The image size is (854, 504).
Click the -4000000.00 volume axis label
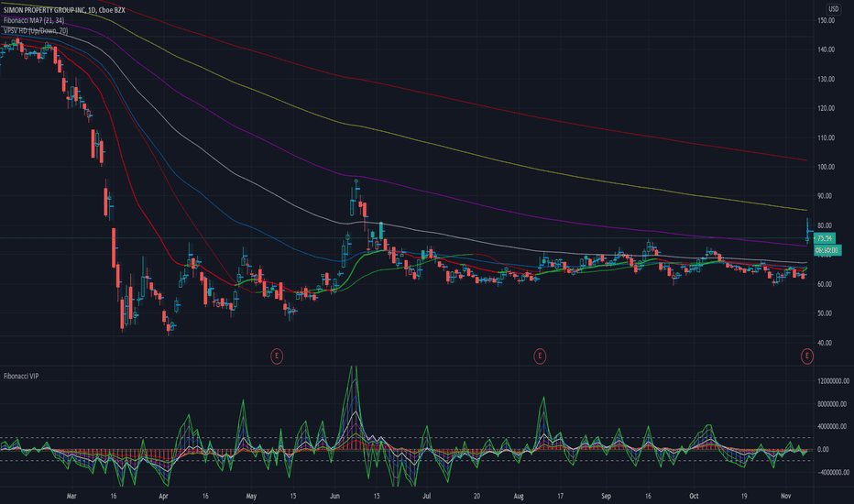pyautogui.click(x=832, y=473)
